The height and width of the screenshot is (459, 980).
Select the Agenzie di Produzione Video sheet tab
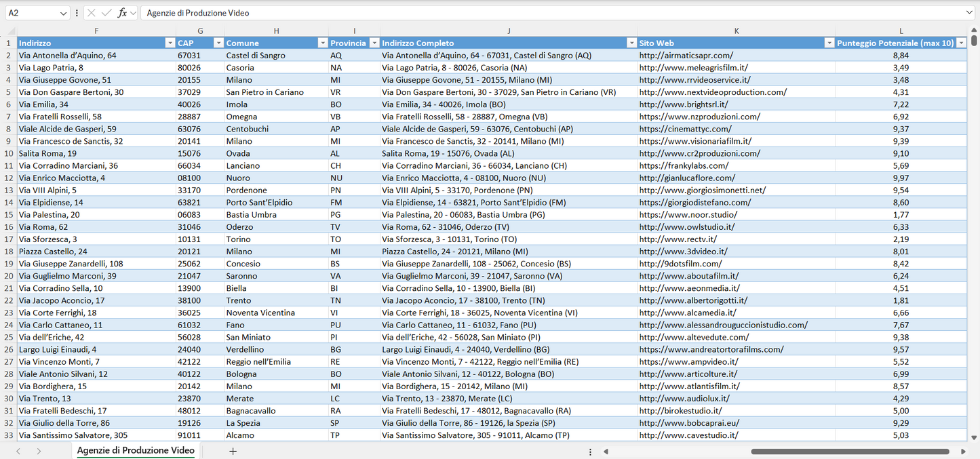tap(136, 450)
